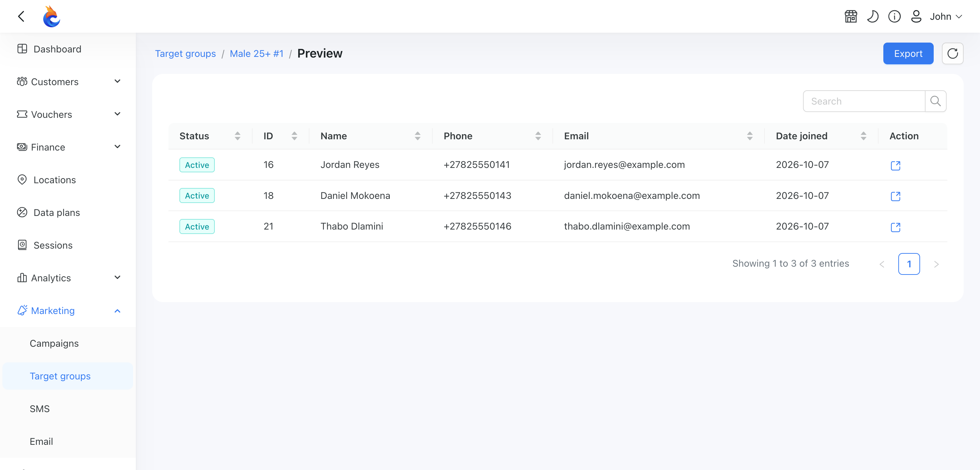Select Target groups submenu item
980x470 pixels.
pyautogui.click(x=68, y=376)
